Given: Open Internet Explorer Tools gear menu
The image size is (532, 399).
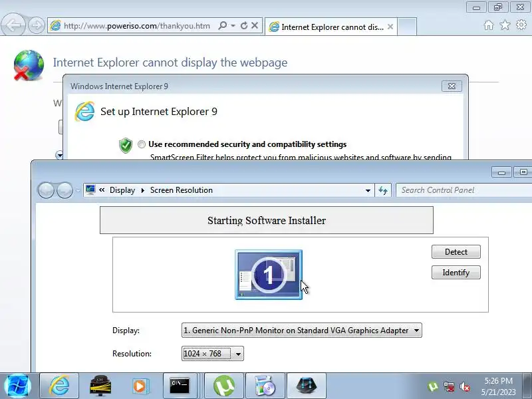Looking at the screenshot, I should [x=521, y=25].
